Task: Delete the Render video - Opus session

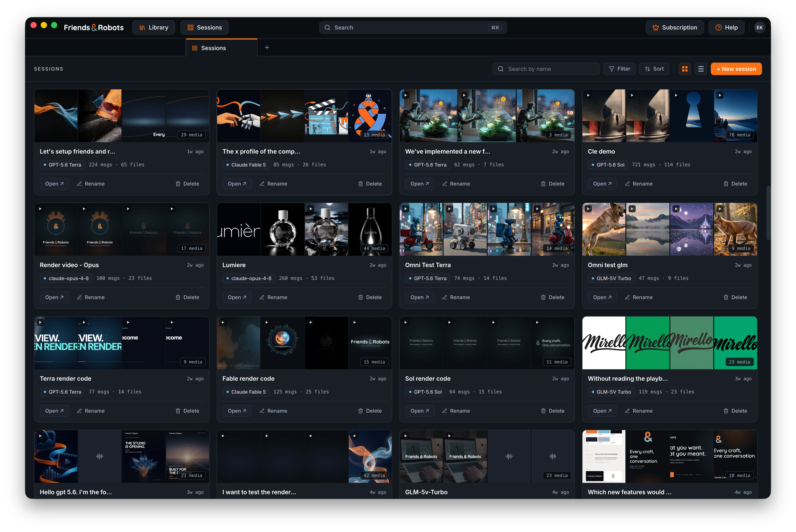Action: click(187, 297)
